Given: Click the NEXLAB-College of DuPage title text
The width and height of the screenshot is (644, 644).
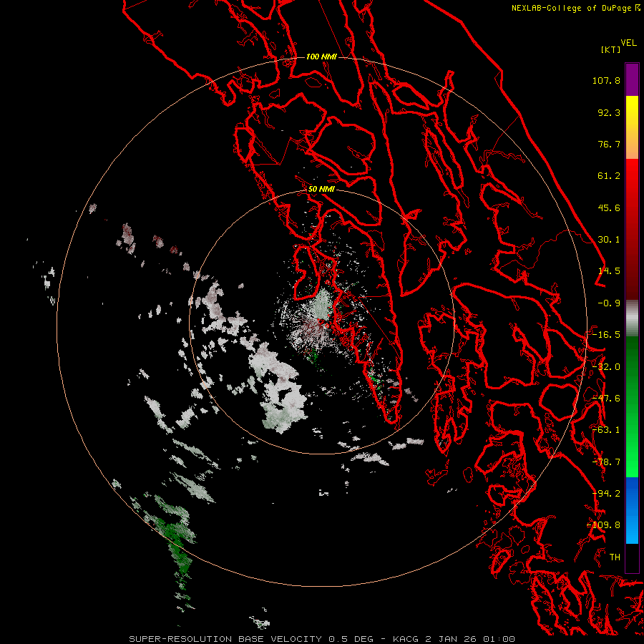Looking at the screenshot, I should tap(571, 8).
